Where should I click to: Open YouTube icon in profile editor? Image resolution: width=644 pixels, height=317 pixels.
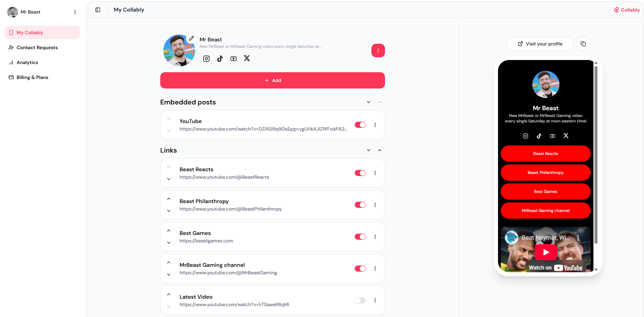tap(234, 59)
